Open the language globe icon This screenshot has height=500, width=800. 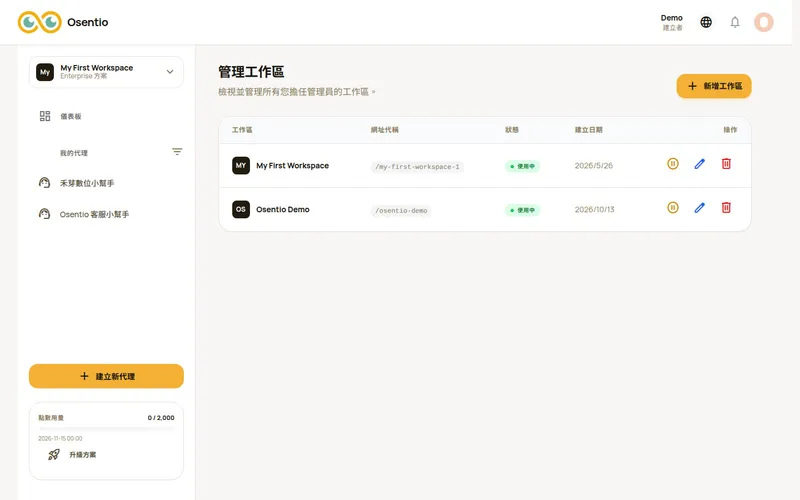706,22
